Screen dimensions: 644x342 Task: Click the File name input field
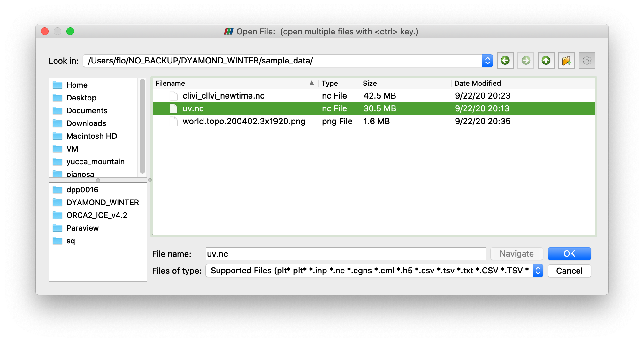[x=346, y=254]
